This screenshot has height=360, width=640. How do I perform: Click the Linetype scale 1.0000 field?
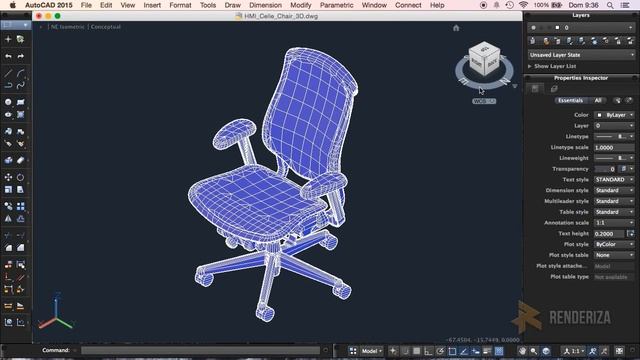[614, 148]
